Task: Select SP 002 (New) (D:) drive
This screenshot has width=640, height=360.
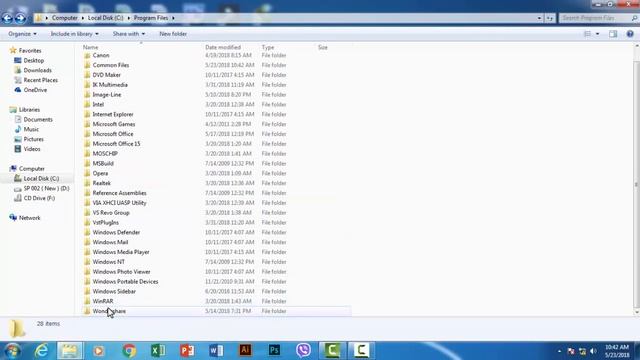Action: tap(46, 188)
